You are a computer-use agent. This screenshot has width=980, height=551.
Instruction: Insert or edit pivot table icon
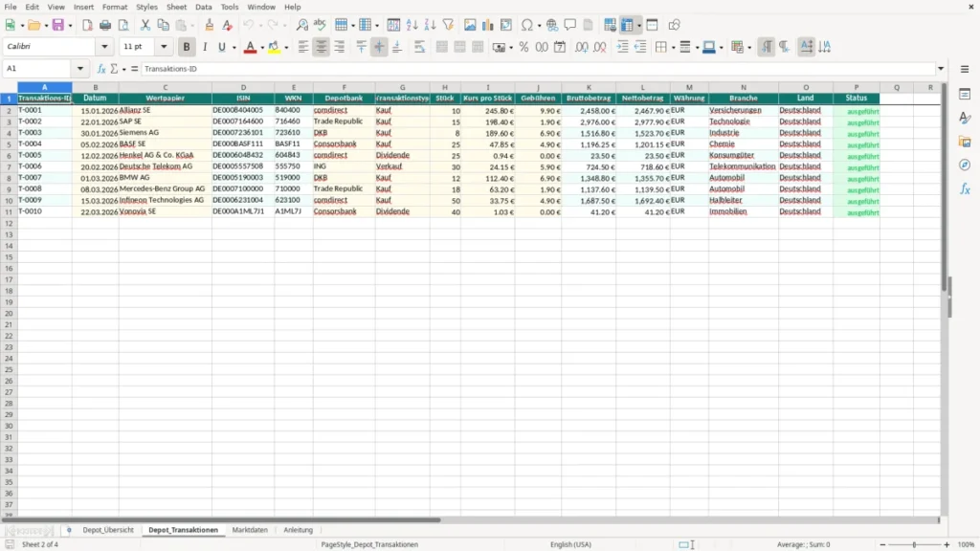[505, 25]
